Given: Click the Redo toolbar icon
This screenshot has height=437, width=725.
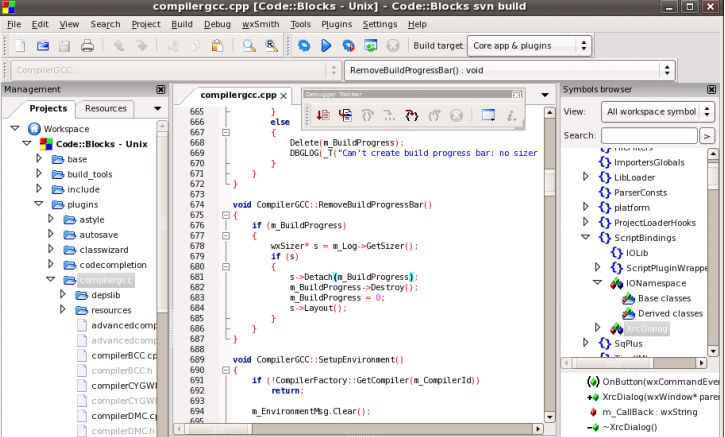Looking at the screenshot, I should (141, 45).
